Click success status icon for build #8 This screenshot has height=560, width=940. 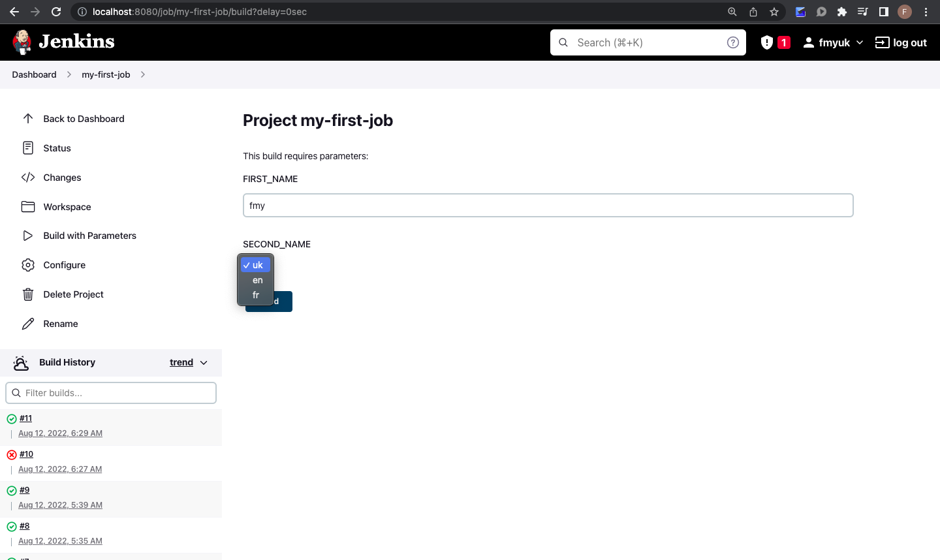coord(12,527)
